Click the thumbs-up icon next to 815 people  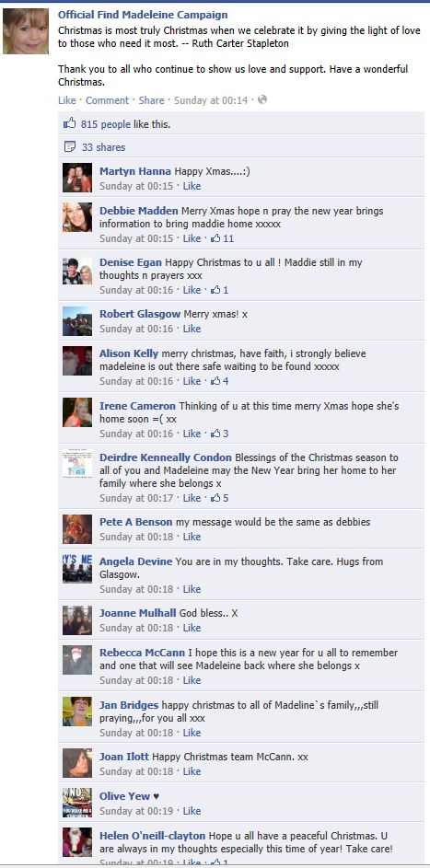click(70, 123)
